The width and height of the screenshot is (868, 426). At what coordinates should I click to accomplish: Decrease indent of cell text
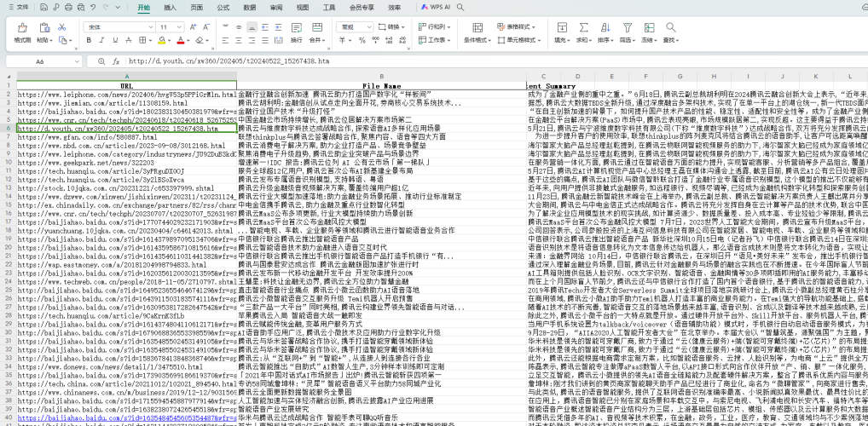click(x=266, y=26)
